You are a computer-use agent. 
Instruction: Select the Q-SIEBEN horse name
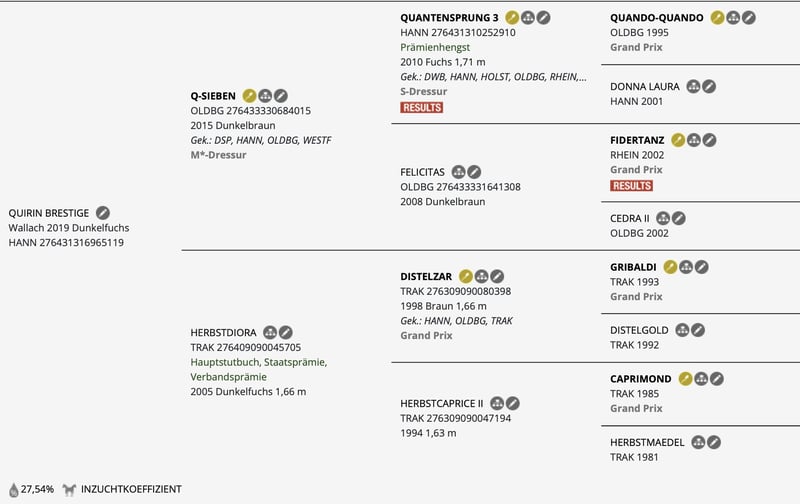coord(213,96)
